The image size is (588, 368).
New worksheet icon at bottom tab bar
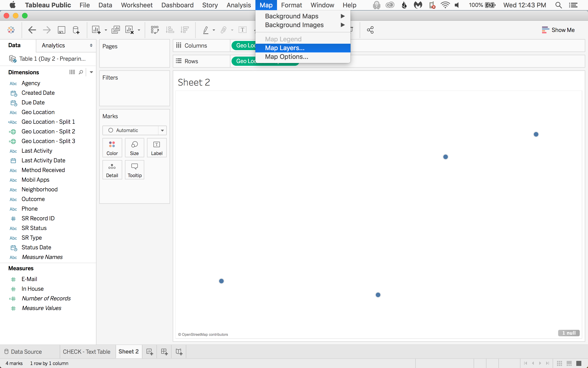click(x=150, y=352)
